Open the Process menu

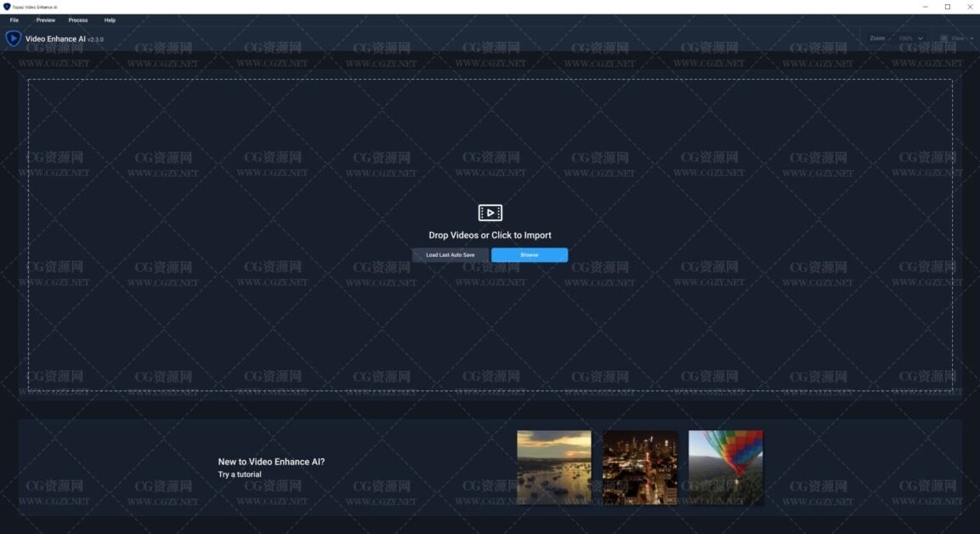click(x=78, y=20)
